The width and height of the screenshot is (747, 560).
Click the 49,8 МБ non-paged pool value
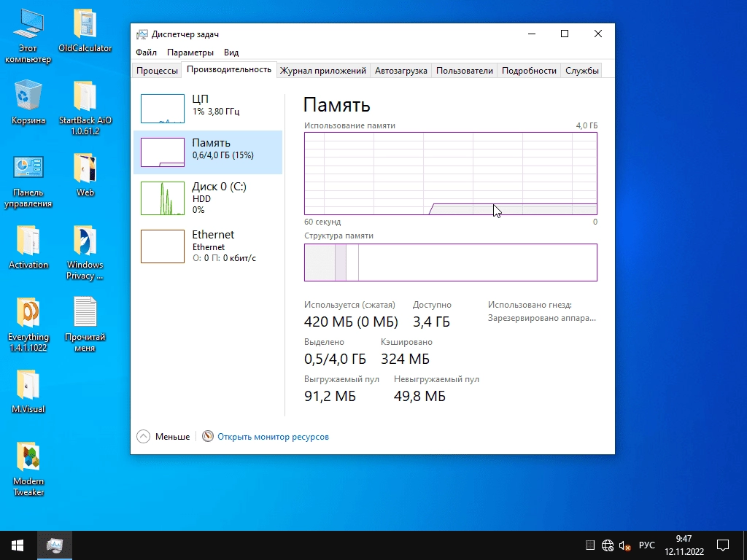point(419,396)
